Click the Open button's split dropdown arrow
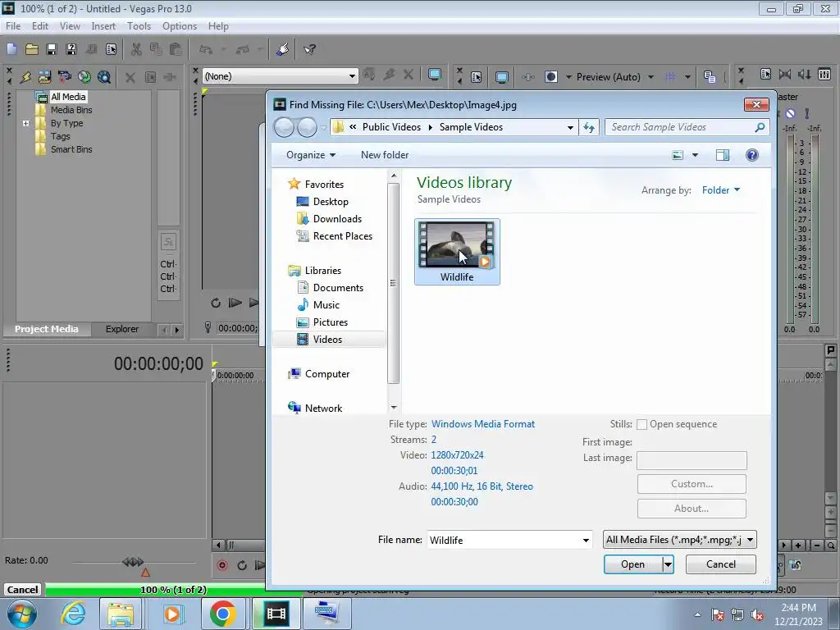Screen dimensions: 840x630 pyautogui.click(x=668, y=564)
